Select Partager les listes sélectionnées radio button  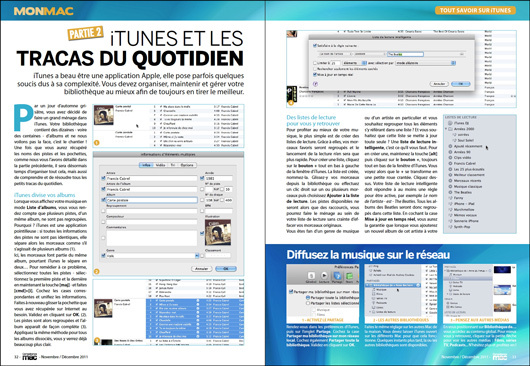[x=308, y=303]
